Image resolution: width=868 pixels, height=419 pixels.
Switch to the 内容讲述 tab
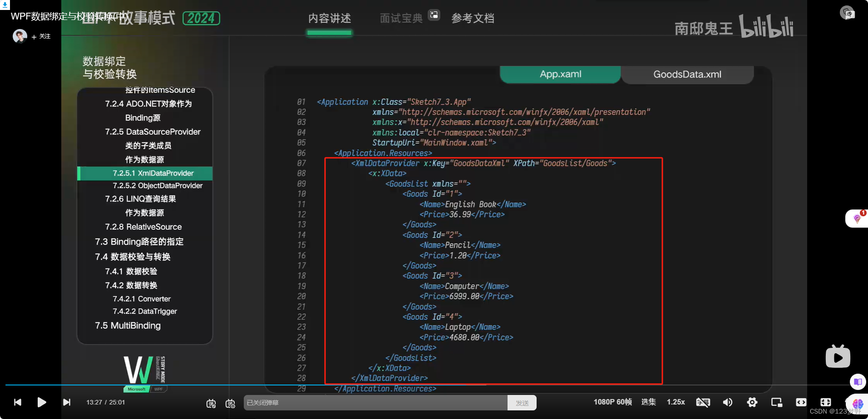tap(330, 19)
